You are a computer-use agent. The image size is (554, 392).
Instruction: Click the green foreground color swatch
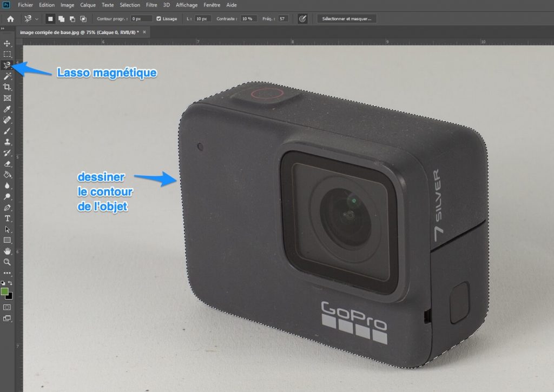coord(4,291)
